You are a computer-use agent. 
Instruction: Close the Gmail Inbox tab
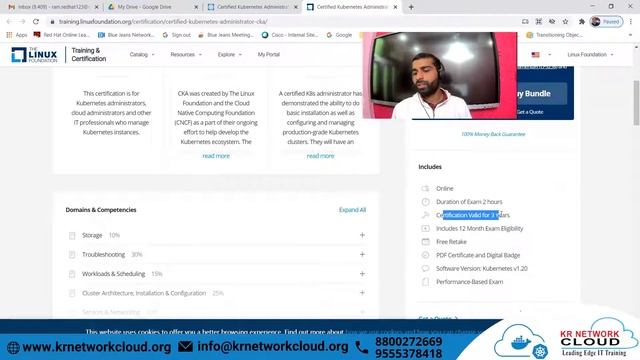(x=97, y=7)
